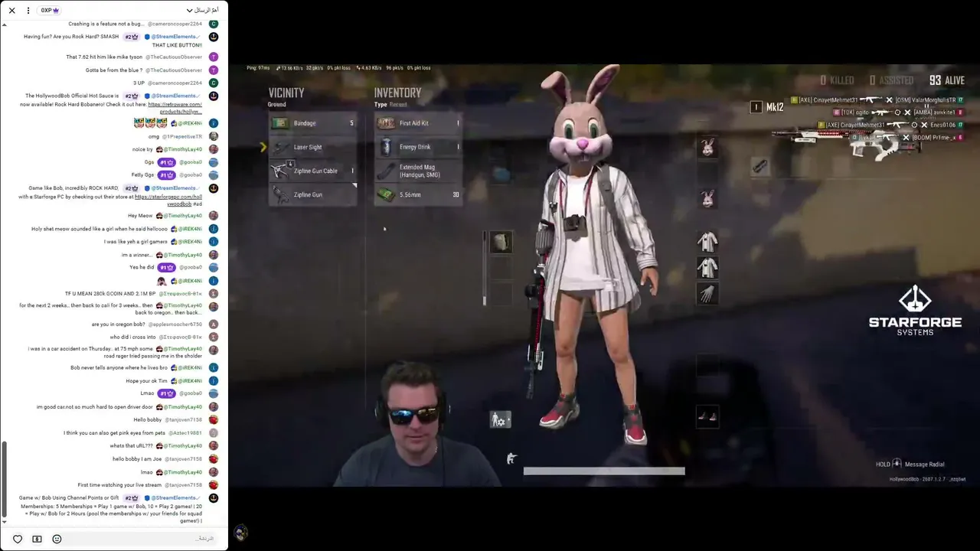
Task: Select Extended Mag (Handgun, SMG) item
Action: click(418, 171)
